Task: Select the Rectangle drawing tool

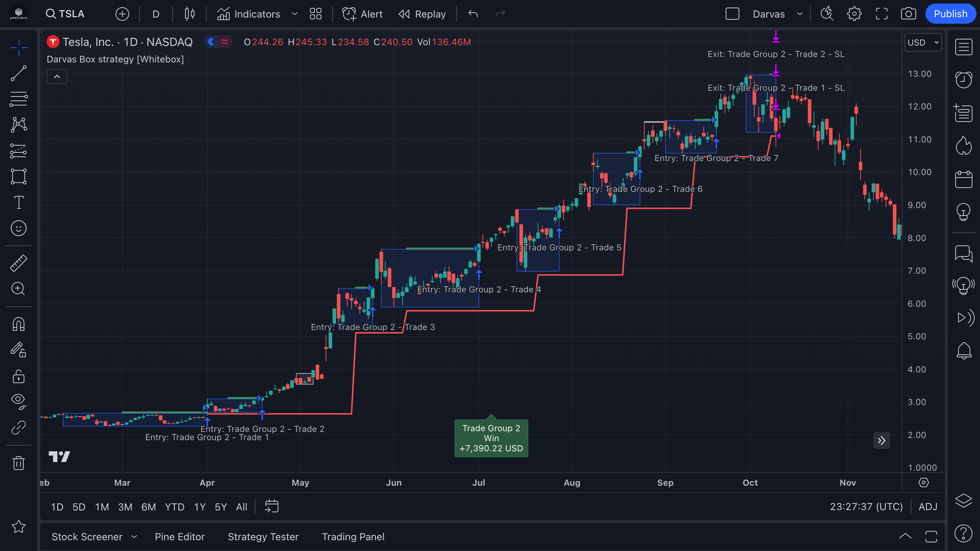Action: point(18,176)
